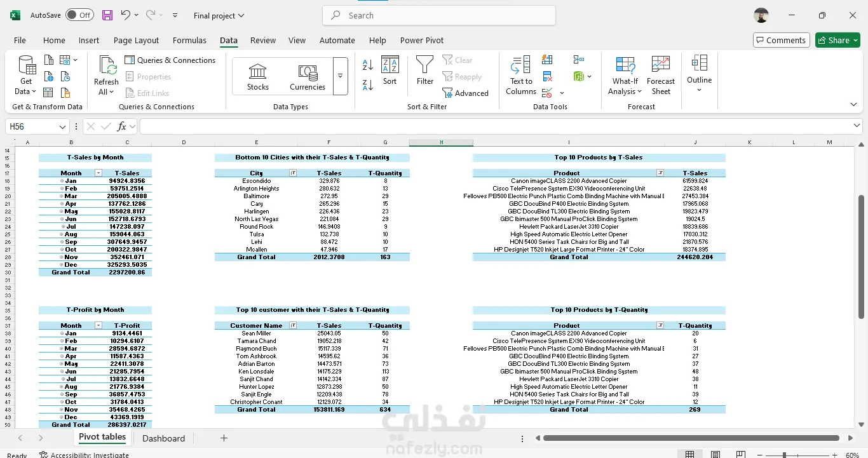Click the Sort A to Z icon
Image resolution: width=868 pixels, height=458 pixels.
(x=367, y=65)
